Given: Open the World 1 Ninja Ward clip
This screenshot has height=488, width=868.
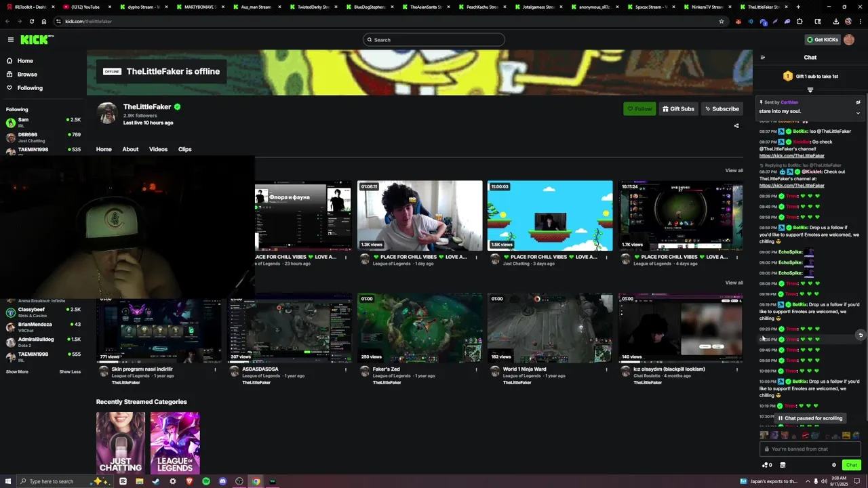Looking at the screenshot, I should coord(550,328).
